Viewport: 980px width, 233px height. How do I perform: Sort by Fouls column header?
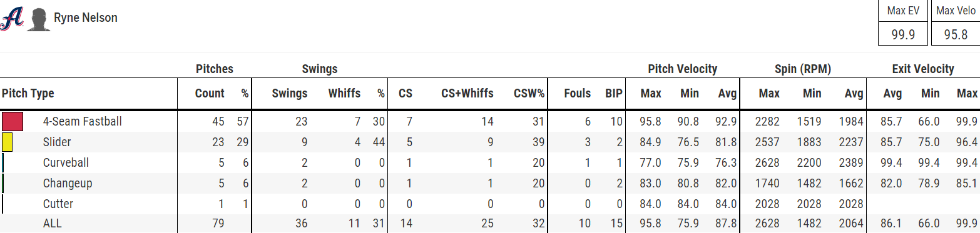(577, 94)
